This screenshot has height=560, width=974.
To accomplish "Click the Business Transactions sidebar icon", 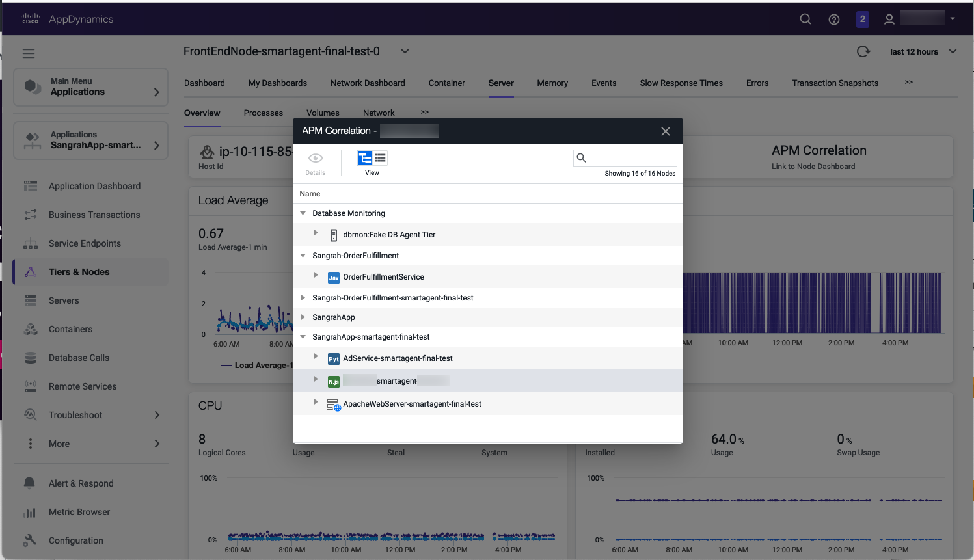I will 31,215.
